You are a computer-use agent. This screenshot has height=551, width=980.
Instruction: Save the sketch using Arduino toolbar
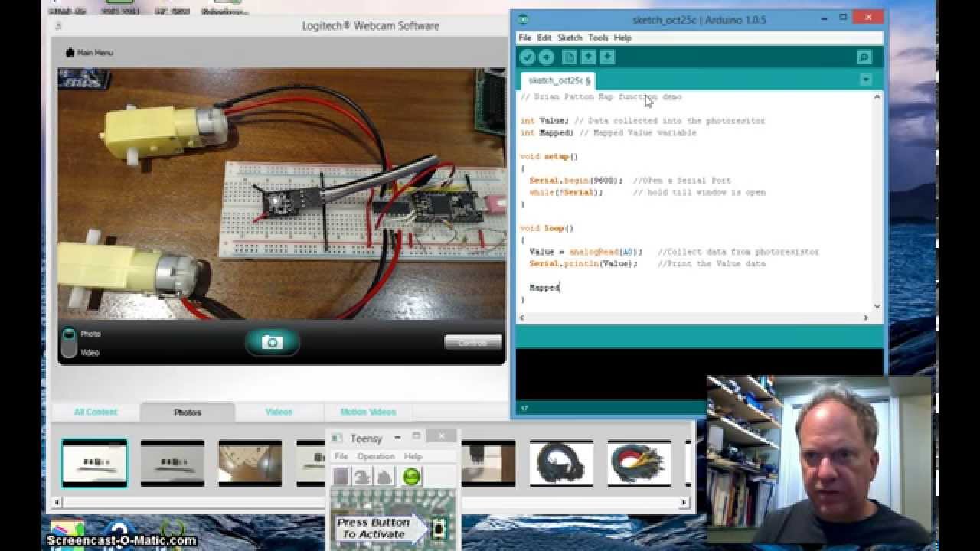coord(607,57)
